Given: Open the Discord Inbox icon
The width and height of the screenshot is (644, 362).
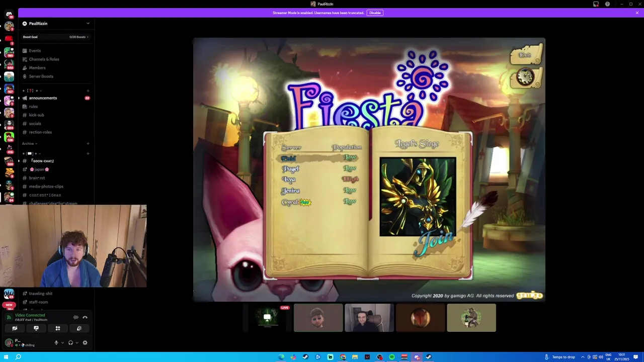Looking at the screenshot, I should pyautogui.click(x=596, y=4).
